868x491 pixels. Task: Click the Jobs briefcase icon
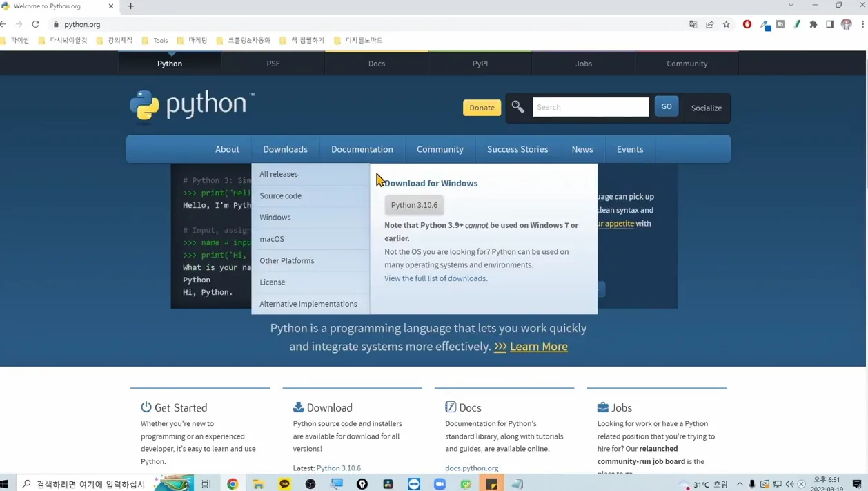click(x=603, y=407)
